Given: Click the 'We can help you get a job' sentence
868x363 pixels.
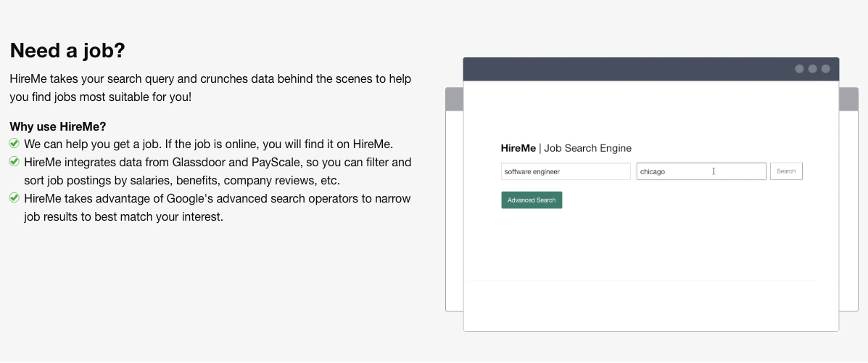Looking at the screenshot, I should 209,144.
